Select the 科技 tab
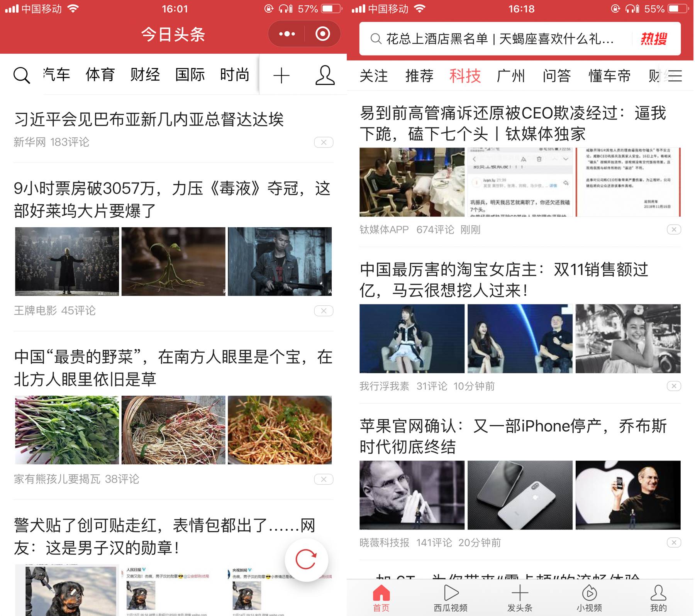 click(x=465, y=76)
